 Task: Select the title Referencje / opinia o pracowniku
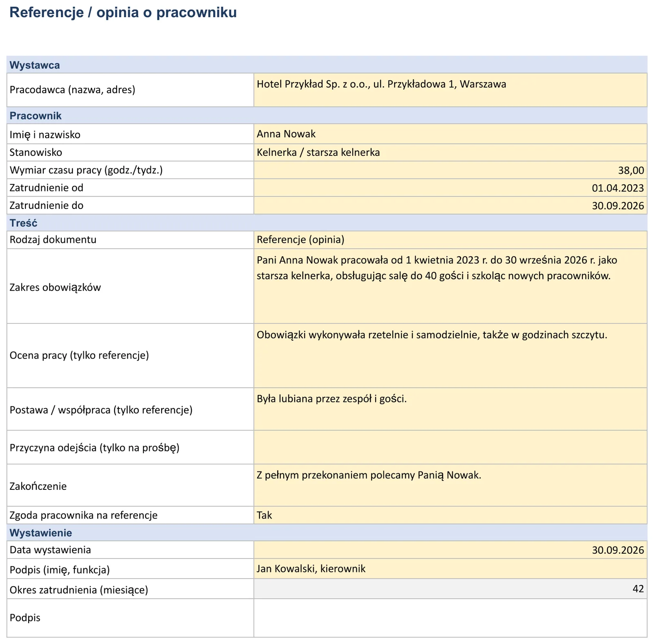[x=123, y=12]
